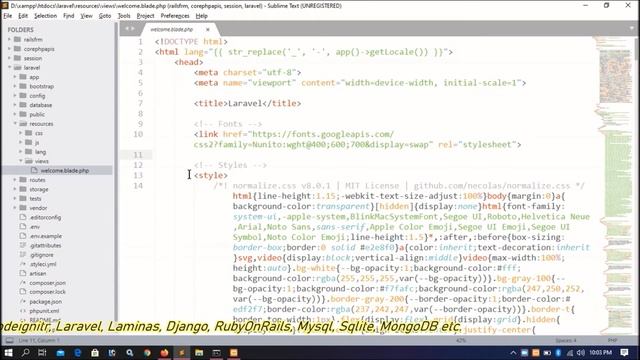Open the phpunit.xml file
The image size is (640, 360).
coord(44,311)
